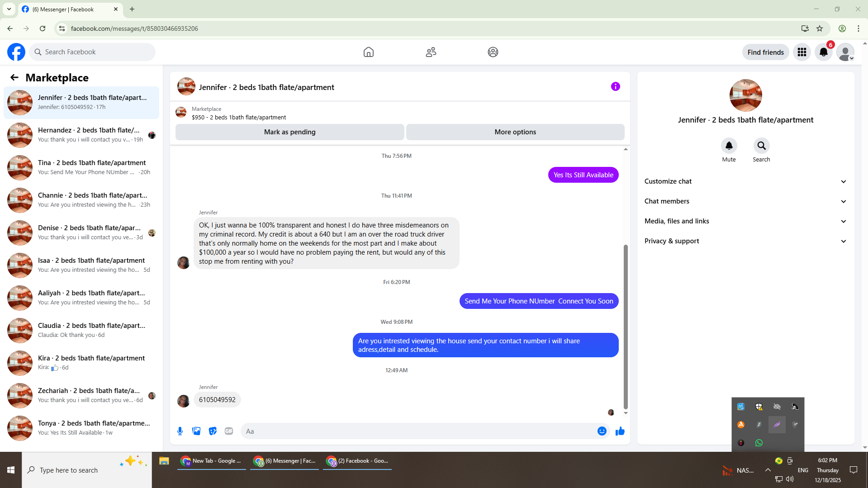Open WhatsApp from the system tray popup

[x=759, y=443]
